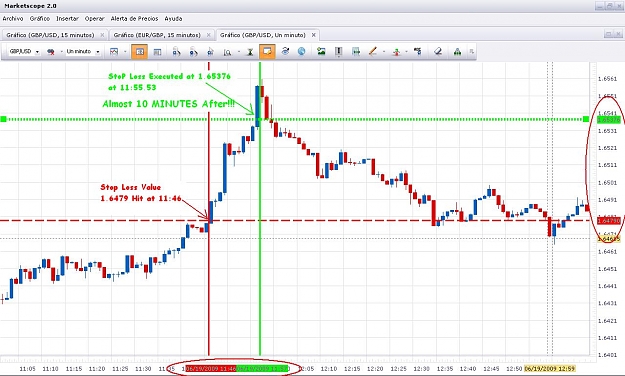Click the small chart icon left of magnifier
This screenshot has height=376, width=625.
(x=210, y=52)
